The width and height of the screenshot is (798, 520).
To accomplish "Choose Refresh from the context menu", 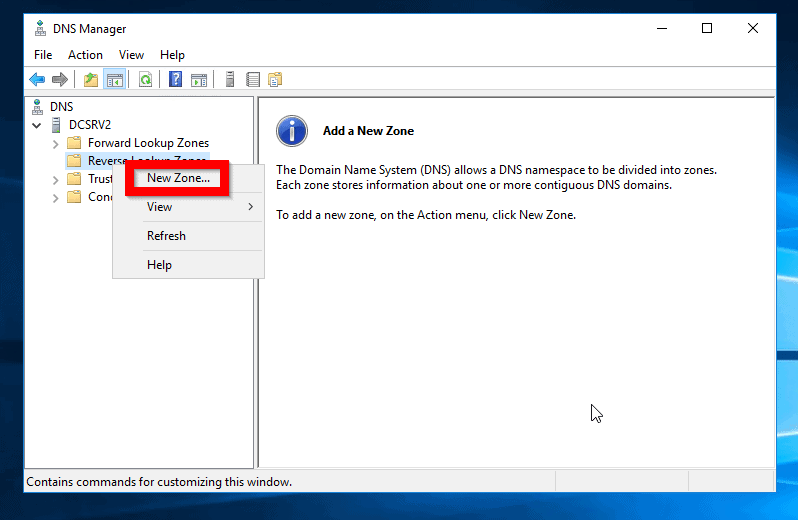I will point(188,236).
